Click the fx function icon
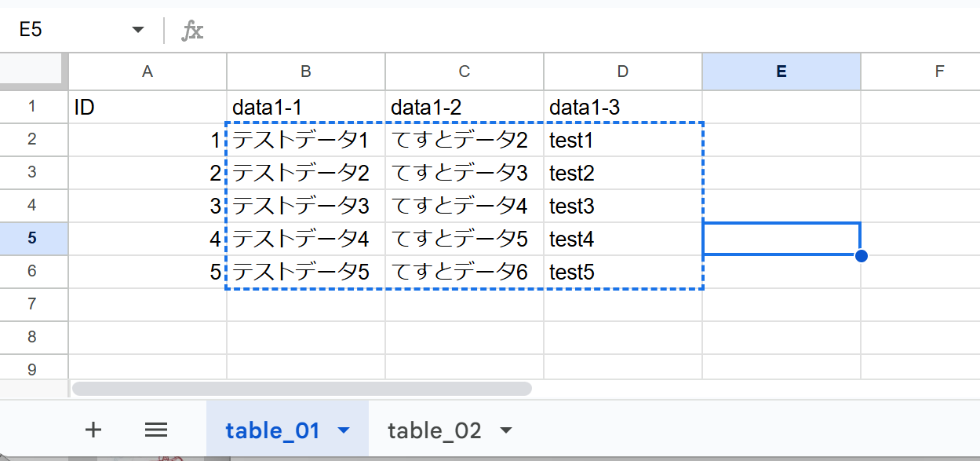 pyautogui.click(x=192, y=31)
